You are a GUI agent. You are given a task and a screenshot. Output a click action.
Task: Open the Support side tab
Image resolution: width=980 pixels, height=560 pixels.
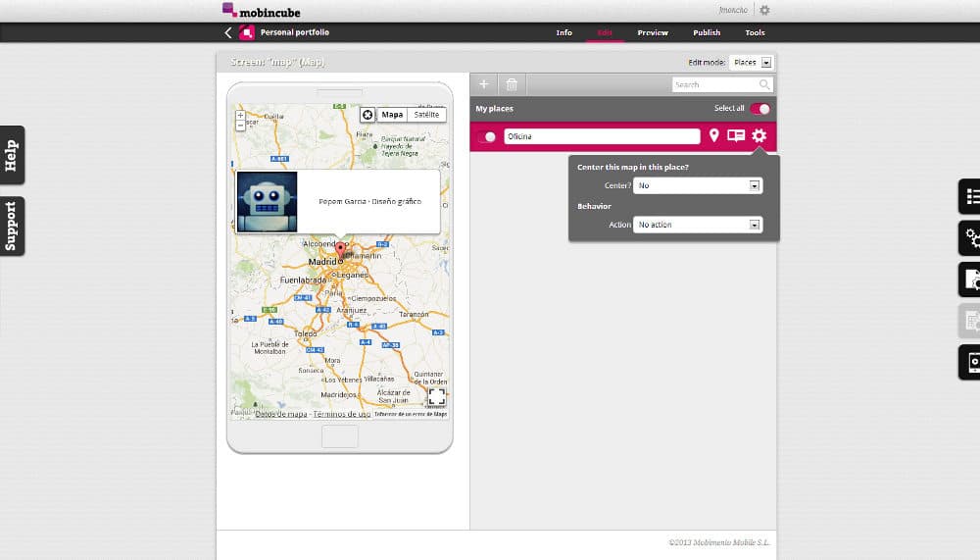(x=12, y=226)
